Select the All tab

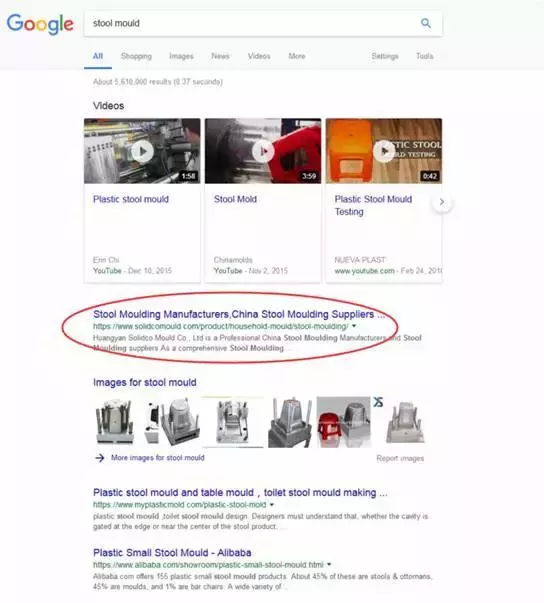coord(98,56)
